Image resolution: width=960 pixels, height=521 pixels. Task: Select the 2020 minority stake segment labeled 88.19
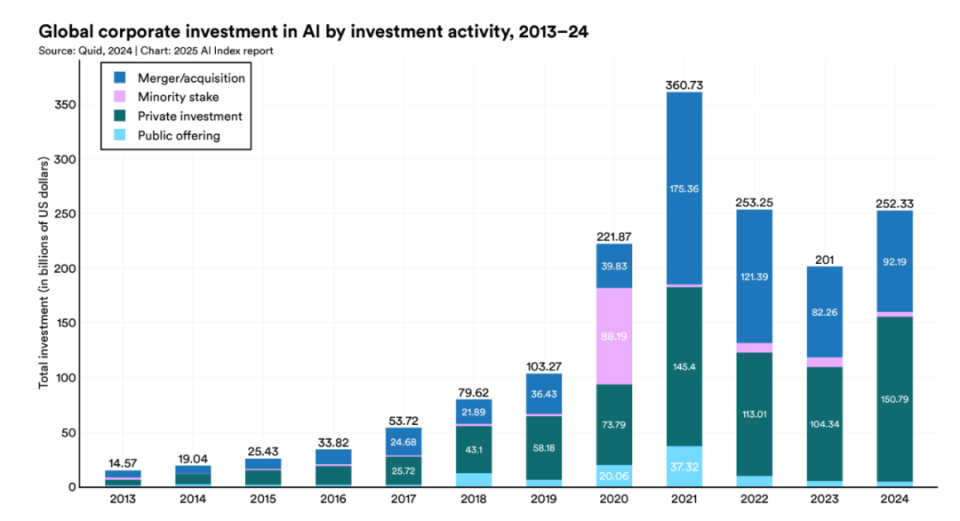click(614, 336)
